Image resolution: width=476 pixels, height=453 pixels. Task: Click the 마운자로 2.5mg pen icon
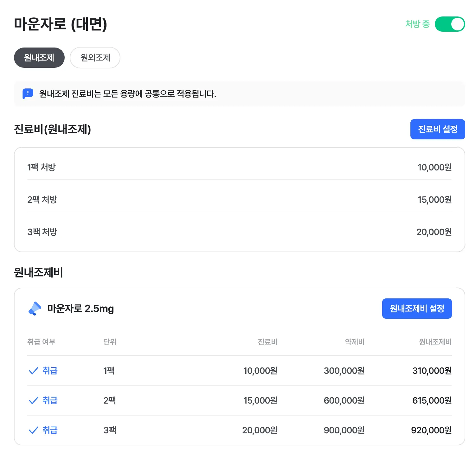pyautogui.click(x=35, y=308)
